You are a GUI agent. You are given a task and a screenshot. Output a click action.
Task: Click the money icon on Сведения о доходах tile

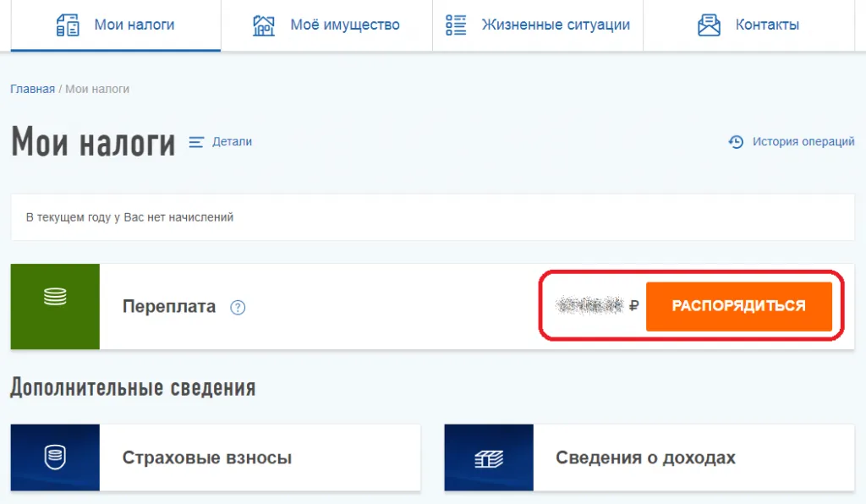pyautogui.click(x=489, y=458)
